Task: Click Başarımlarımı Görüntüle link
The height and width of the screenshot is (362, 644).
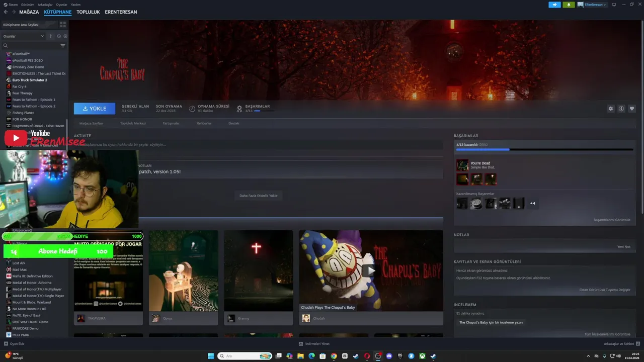Action: [612, 220]
